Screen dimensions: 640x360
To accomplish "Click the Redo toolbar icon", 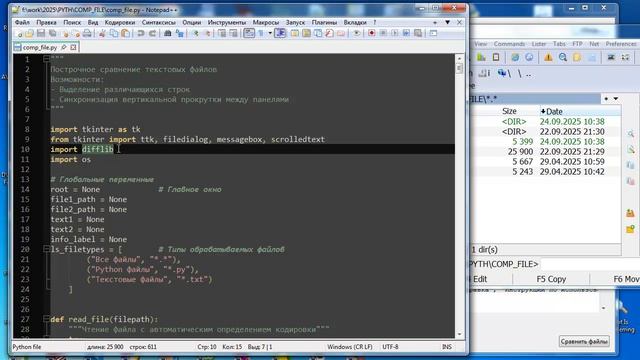I will tap(152, 33).
